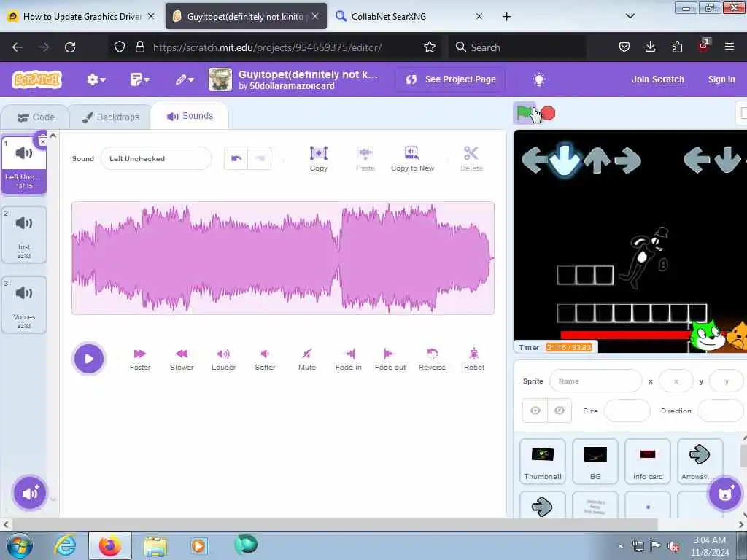
Task: Show the sprite with the eye icon
Action: (535, 411)
